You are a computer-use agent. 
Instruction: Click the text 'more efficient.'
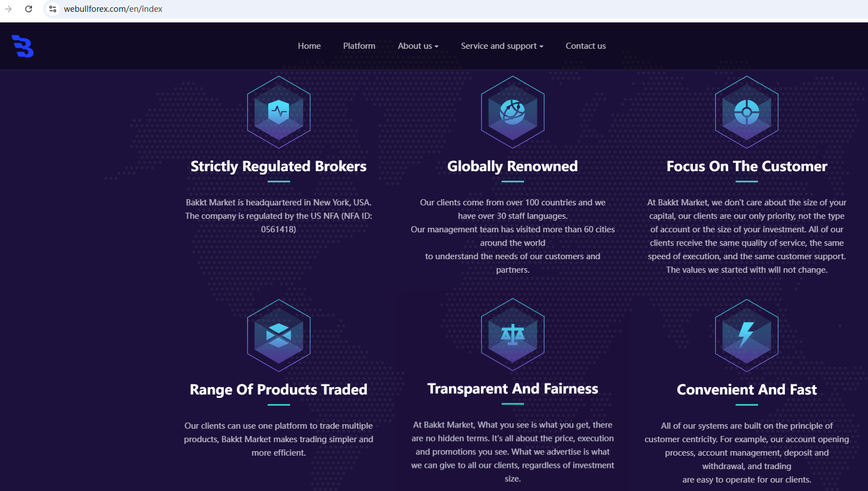click(279, 452)
